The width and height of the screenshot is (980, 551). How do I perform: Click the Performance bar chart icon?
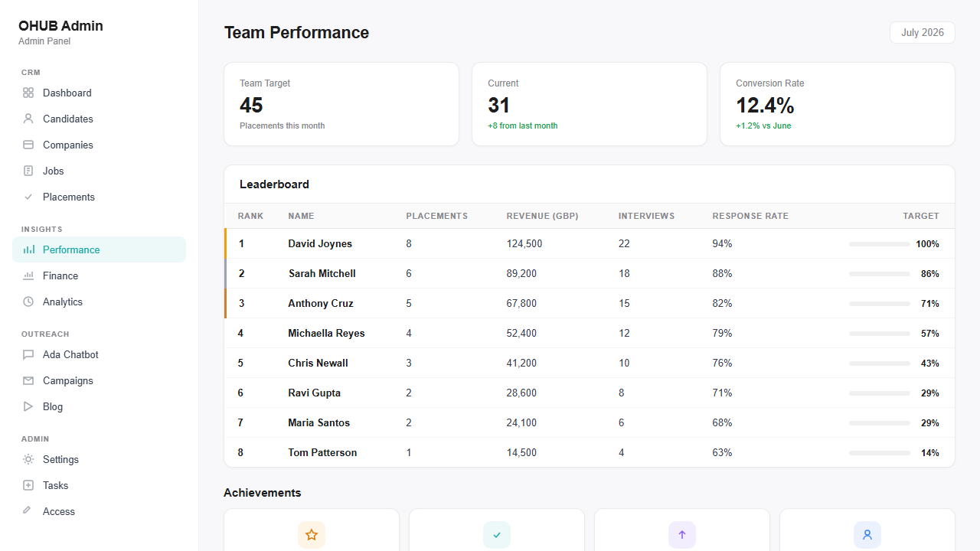point(28,249)
